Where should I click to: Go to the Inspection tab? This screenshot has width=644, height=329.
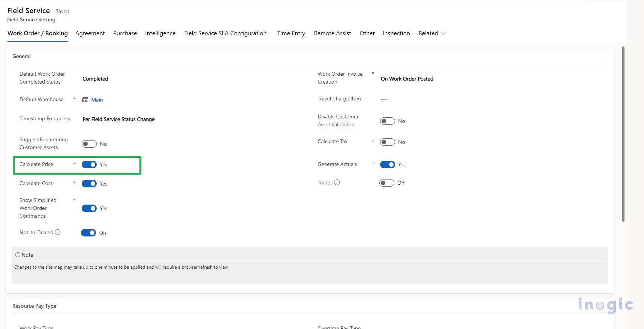(396, 33)
